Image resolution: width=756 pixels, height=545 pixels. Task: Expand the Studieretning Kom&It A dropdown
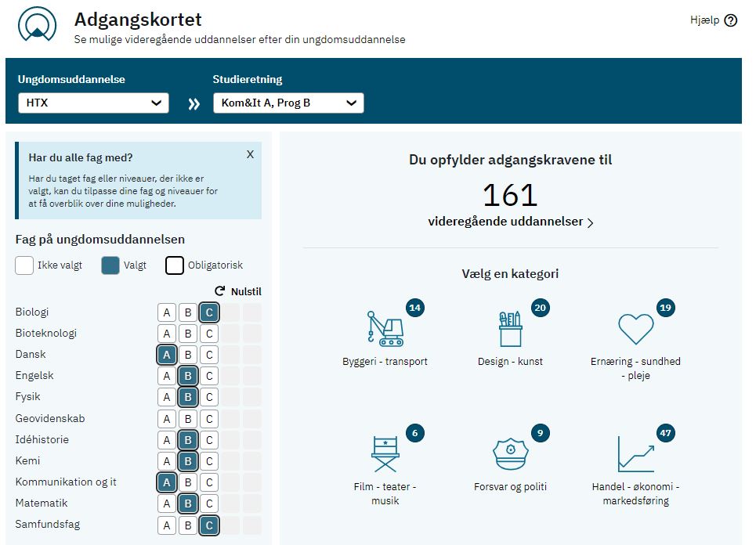[x=288, y=103]
